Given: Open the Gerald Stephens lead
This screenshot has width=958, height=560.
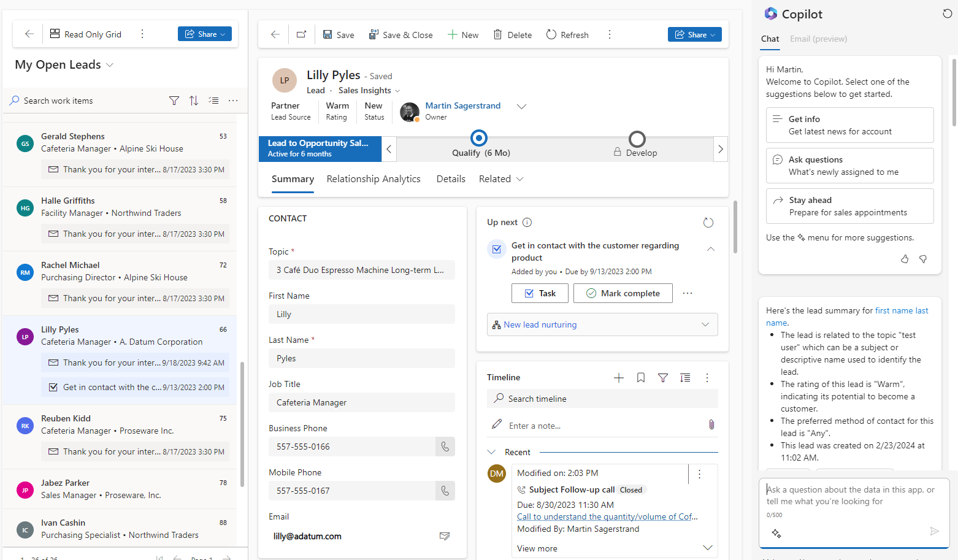Looking at the screenshot, I should tap(73, 136).
